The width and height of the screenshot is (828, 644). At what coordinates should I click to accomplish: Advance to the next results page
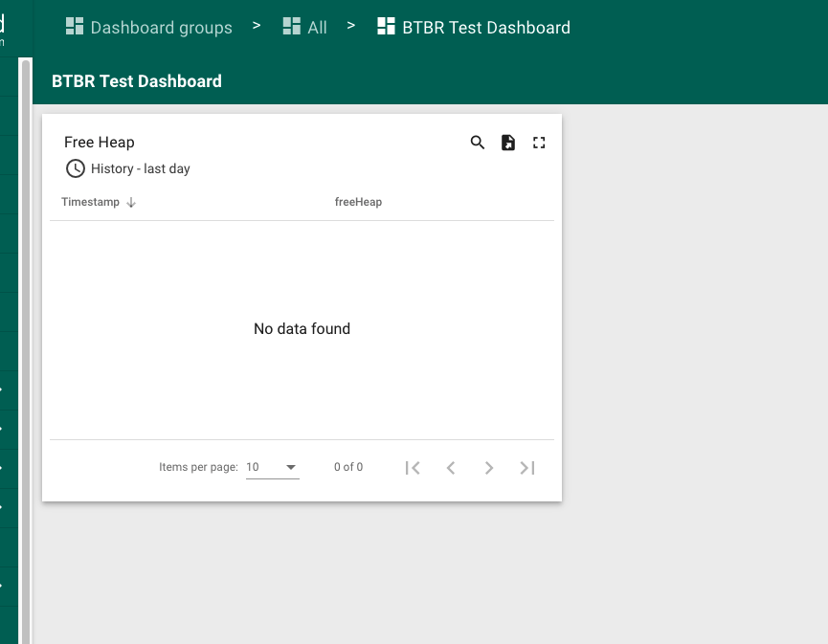tap(489, 467)
